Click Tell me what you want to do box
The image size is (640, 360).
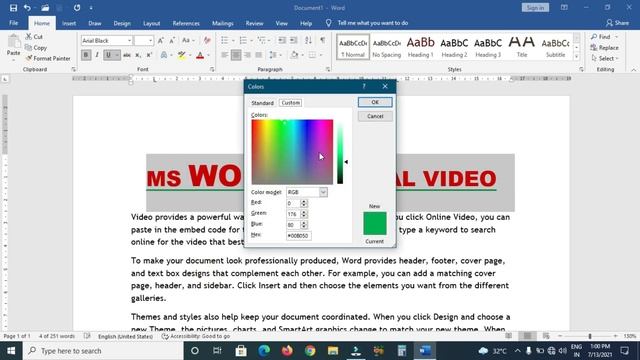pyautogui.click(x=372, y=23)
